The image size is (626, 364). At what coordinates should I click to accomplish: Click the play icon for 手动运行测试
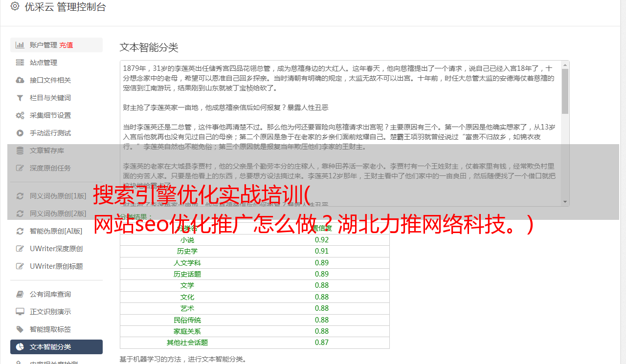click(20, 133)
